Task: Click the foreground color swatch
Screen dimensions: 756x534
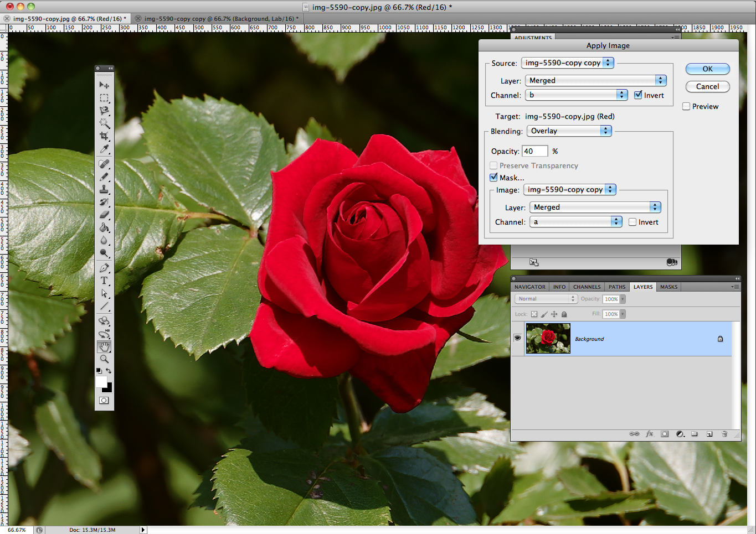Action: point(101,382)
